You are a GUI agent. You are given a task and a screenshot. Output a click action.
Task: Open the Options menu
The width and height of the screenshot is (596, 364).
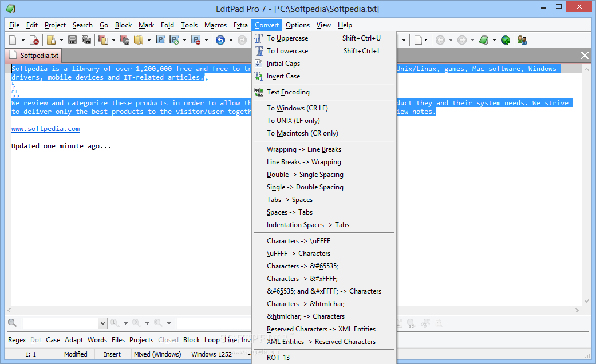click(298, 25)
